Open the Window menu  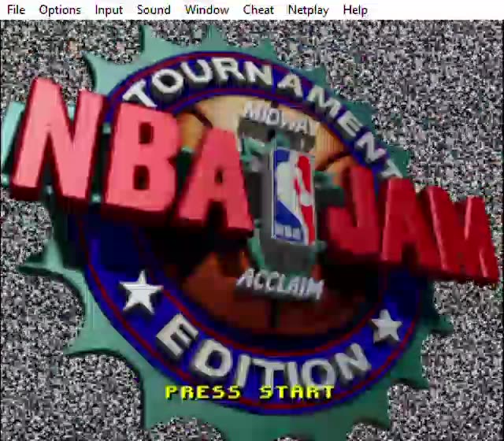pyautogui.click(x=206, y=9)
